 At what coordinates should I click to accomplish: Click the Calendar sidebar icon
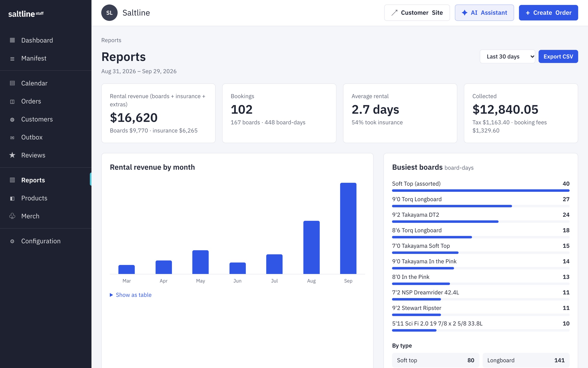coord(12,83)
